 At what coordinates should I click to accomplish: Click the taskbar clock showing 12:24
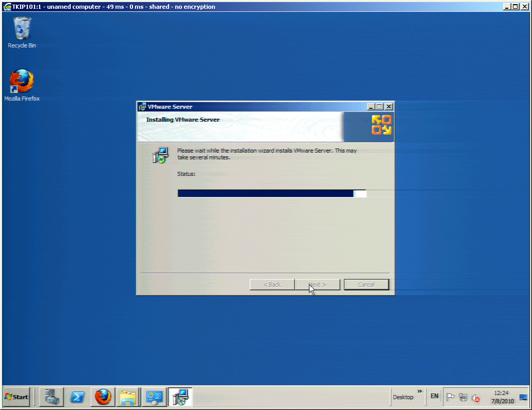(502, 392)
